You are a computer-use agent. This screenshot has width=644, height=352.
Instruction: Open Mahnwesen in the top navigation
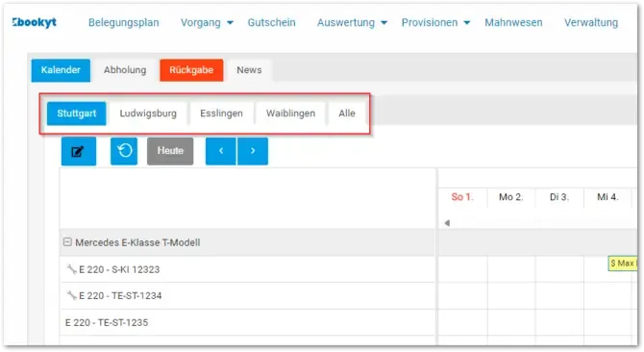point(513,22)
